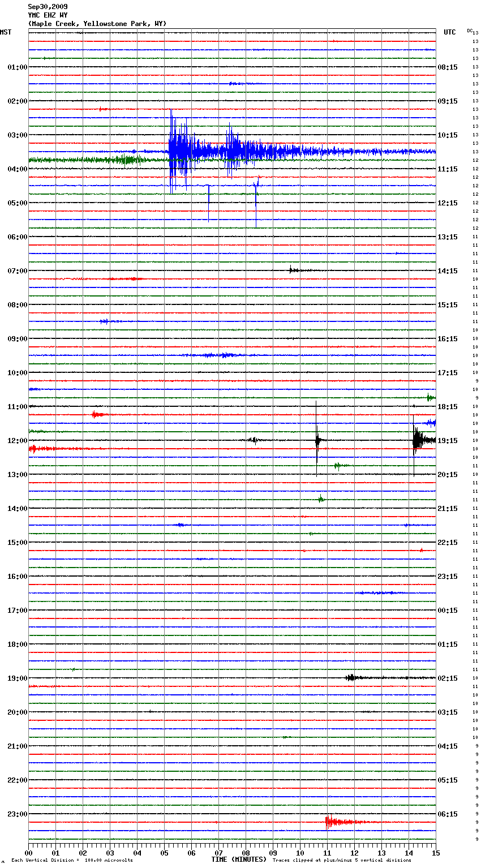Select the 11:00 MST time label
This screenshot has height=868, width=481.
click(x=17, y=407)
